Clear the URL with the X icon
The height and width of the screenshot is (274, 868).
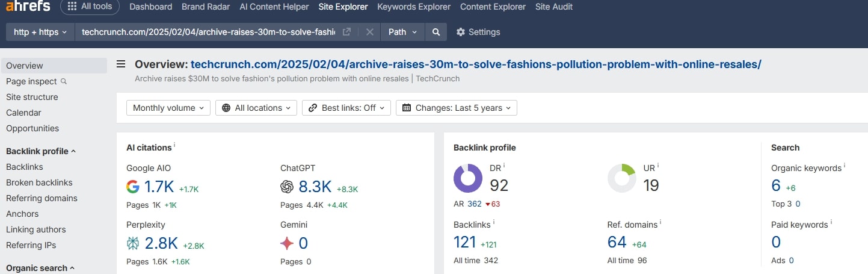click(x=370, y=32)
